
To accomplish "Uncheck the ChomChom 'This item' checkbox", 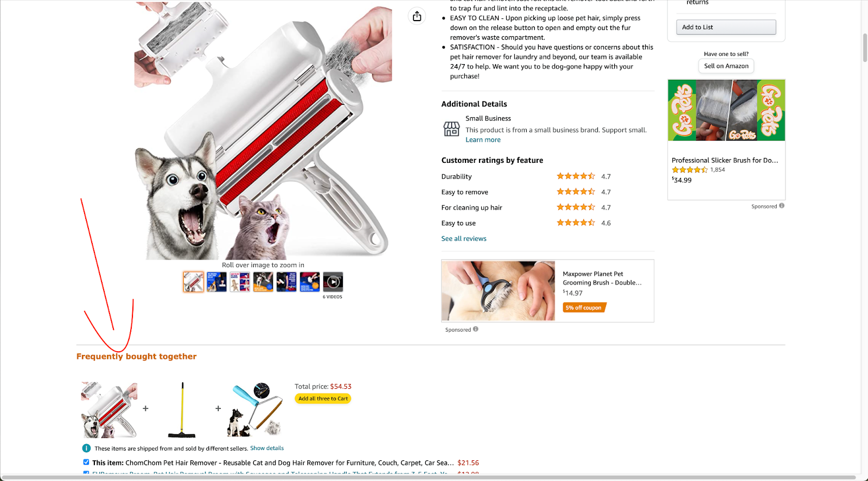I will click(86, 462).
